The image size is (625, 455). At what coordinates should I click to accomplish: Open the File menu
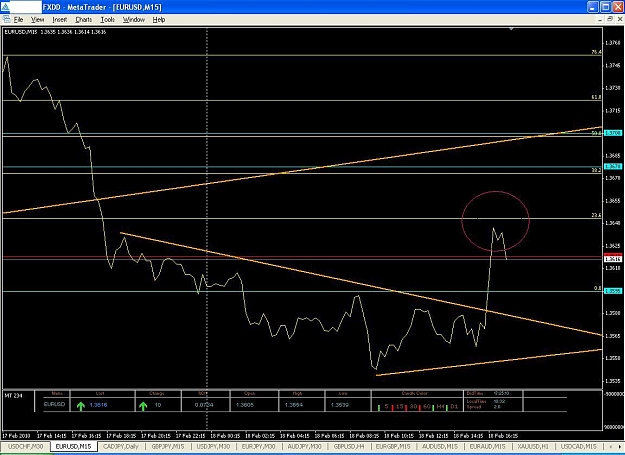(18, 20)
